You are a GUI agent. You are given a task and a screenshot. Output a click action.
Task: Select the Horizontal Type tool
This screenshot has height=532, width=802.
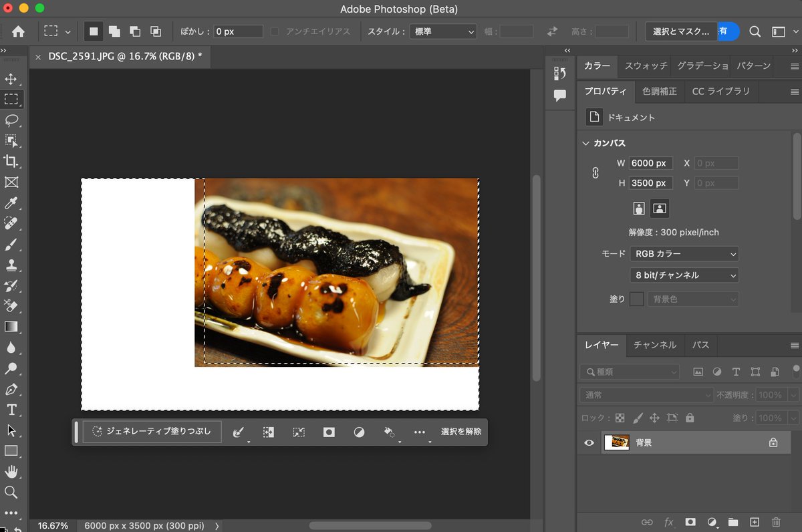click(x=11, y=410)
